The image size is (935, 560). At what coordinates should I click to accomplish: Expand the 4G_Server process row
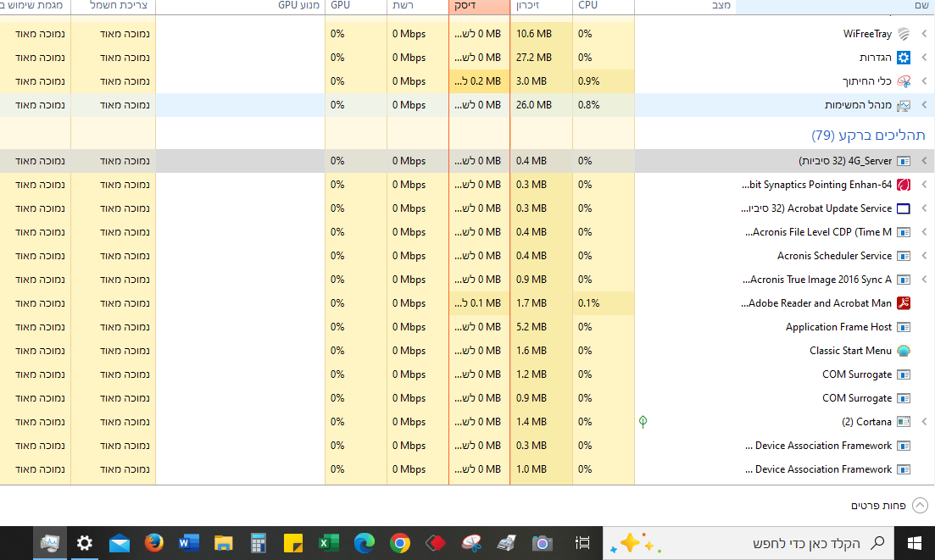tap(924, 161)
